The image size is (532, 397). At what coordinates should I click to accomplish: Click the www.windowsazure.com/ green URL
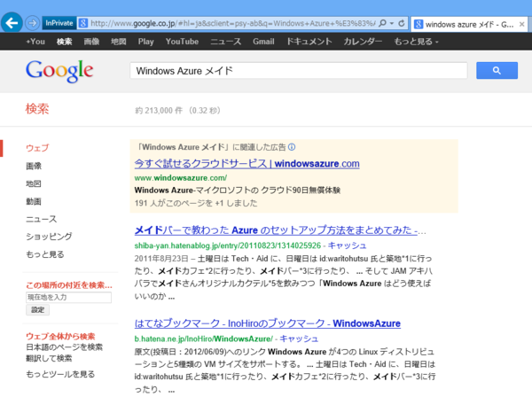coord(181,177)
